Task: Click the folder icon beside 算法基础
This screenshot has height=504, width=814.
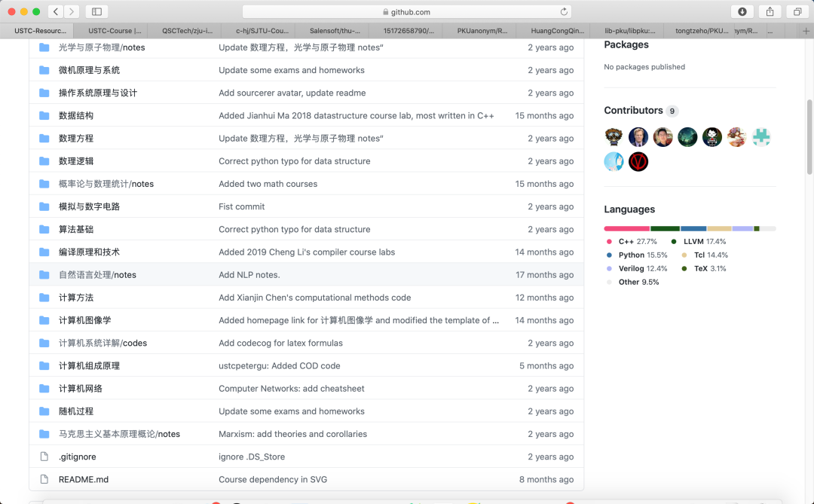Action: tap(44, 229)
